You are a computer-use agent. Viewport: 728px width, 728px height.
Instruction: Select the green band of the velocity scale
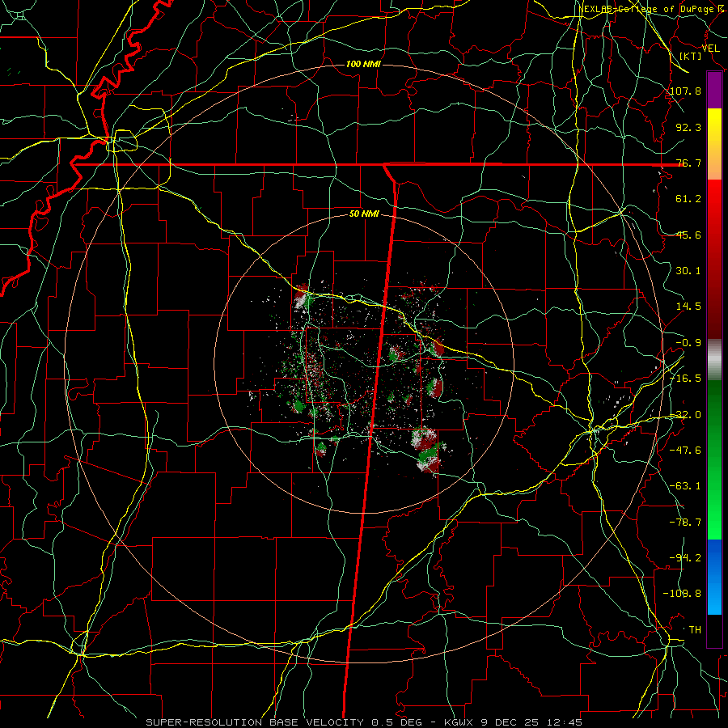714,459
